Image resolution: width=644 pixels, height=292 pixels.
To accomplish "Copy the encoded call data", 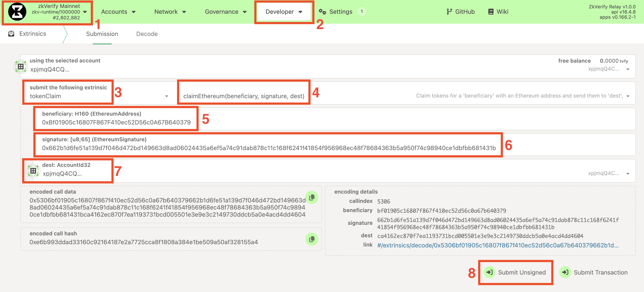I will pyautogui.click(x=311, y=198).
